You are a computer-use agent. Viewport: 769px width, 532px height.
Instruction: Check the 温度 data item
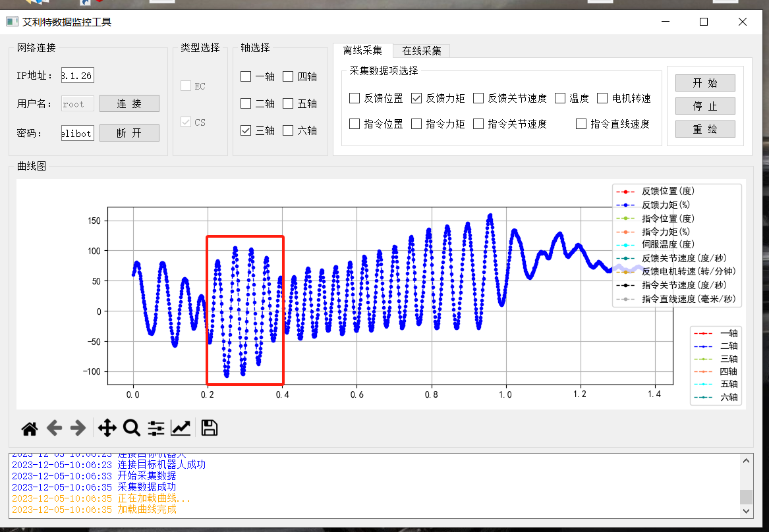point(560,99)
